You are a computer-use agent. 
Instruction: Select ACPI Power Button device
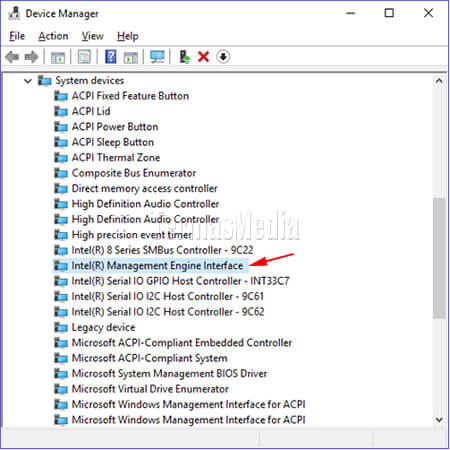(115, 127)
